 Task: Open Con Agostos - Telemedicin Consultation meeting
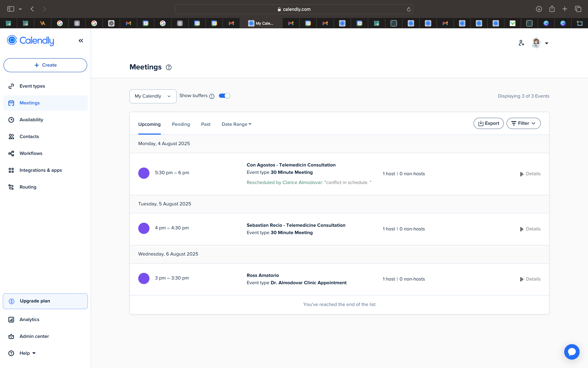[x=291, y=165]
